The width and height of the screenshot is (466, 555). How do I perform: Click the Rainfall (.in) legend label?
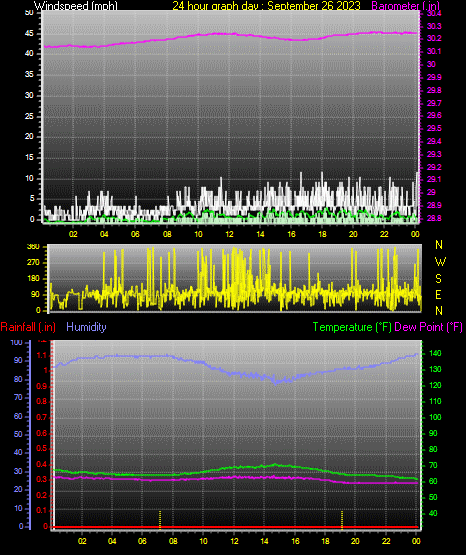tap(28, 327)
